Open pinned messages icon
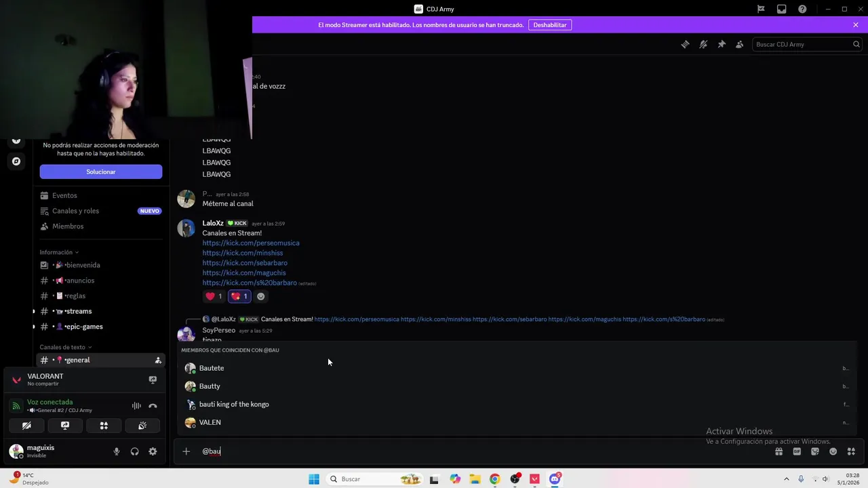868x488 pixels. tap(722, 44)
